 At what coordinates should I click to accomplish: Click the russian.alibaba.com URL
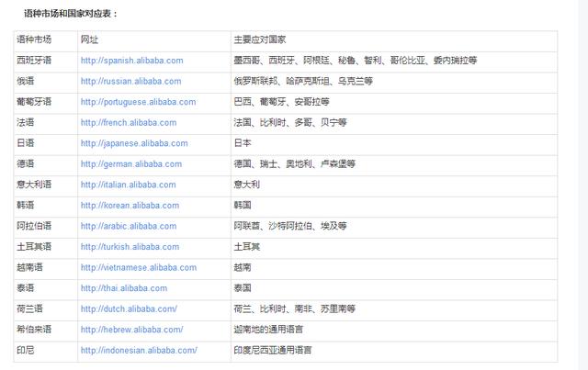pos(133,82)
